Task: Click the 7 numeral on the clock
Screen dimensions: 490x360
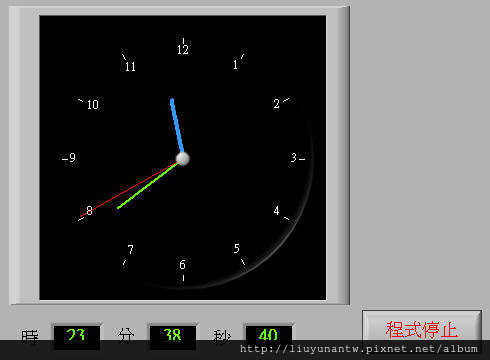Action: coord(130,249)
